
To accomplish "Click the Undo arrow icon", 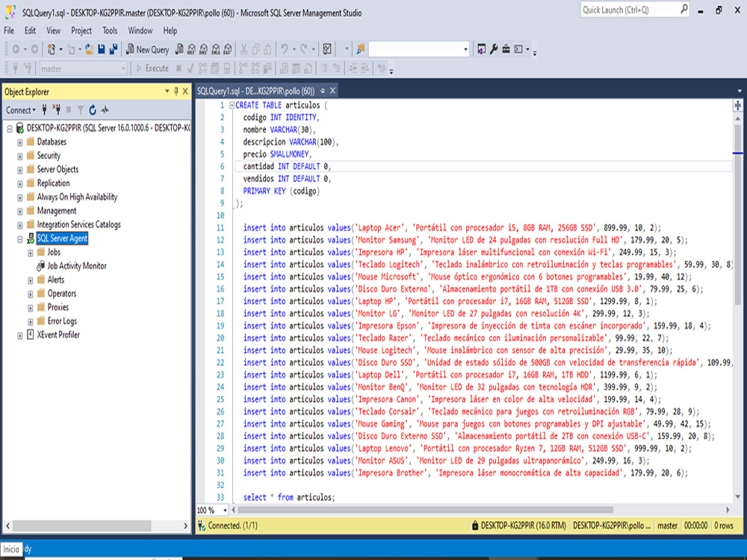I will point(285,49).
